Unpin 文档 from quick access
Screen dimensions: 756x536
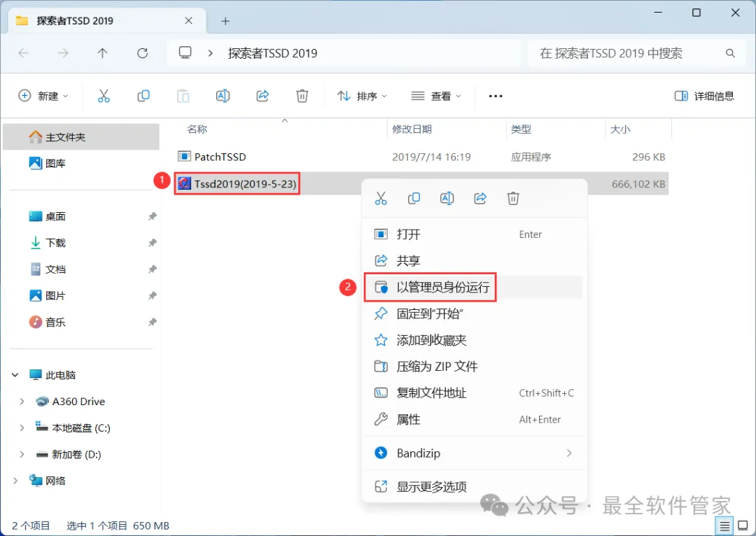click(153, 269)
